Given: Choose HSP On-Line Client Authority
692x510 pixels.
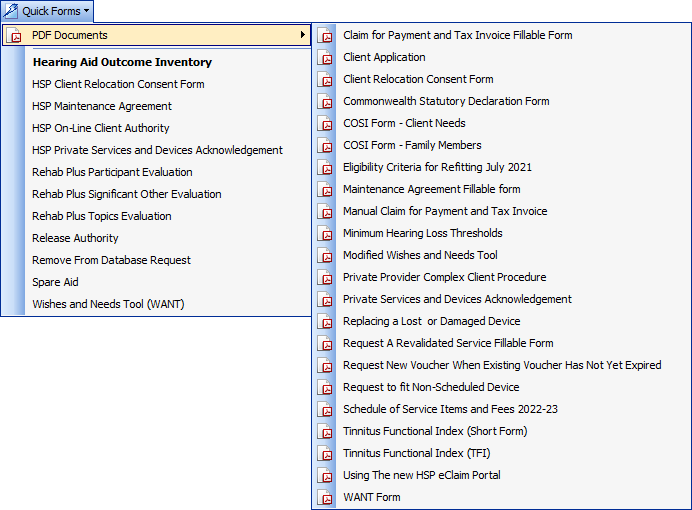Looking at the screenshot, I should [101, 128].
